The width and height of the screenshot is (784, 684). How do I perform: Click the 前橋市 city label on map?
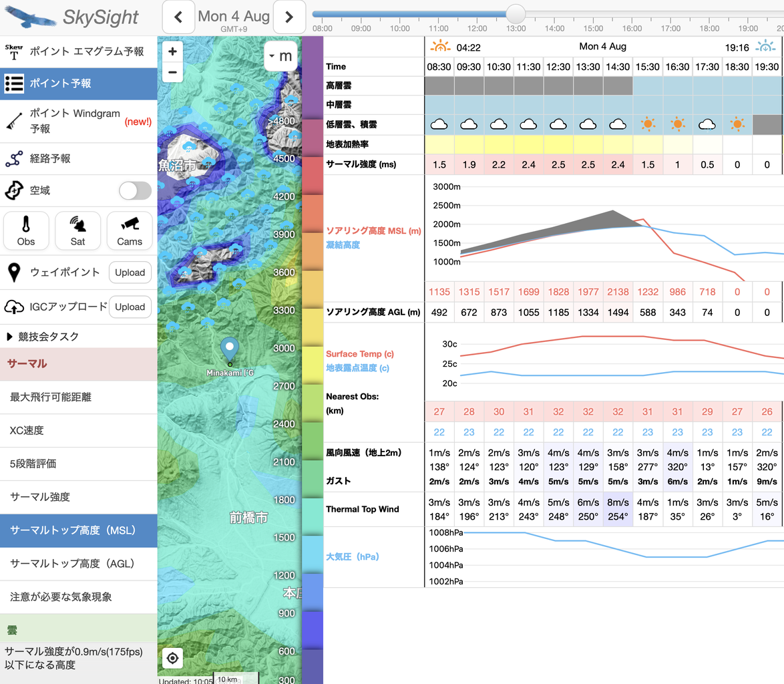tap(248, 518)
